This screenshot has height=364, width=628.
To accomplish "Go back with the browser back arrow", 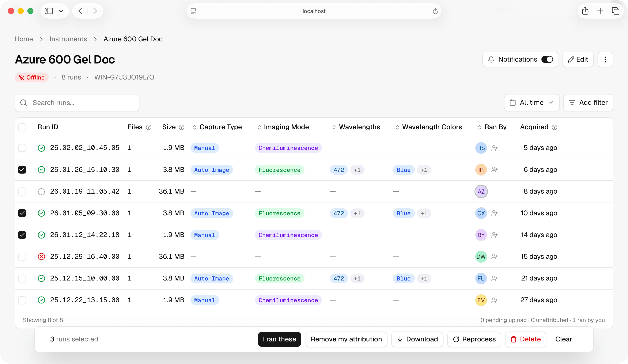I will (80, 11).
